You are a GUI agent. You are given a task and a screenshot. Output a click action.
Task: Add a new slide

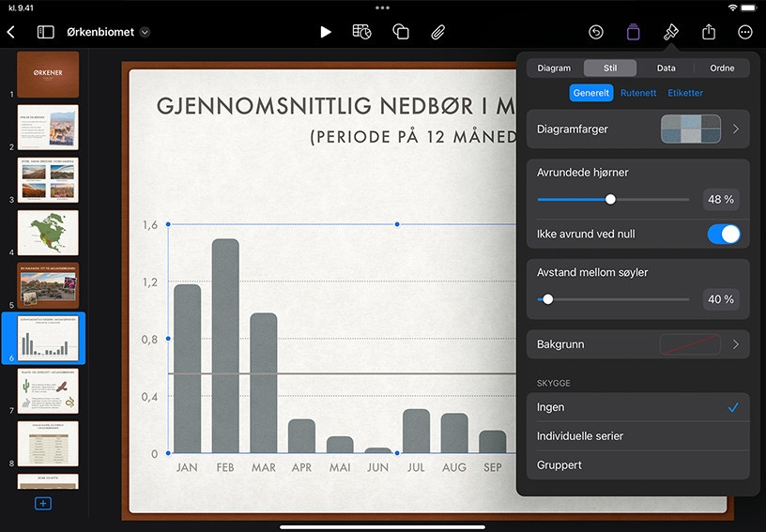[x=43, y=503]
